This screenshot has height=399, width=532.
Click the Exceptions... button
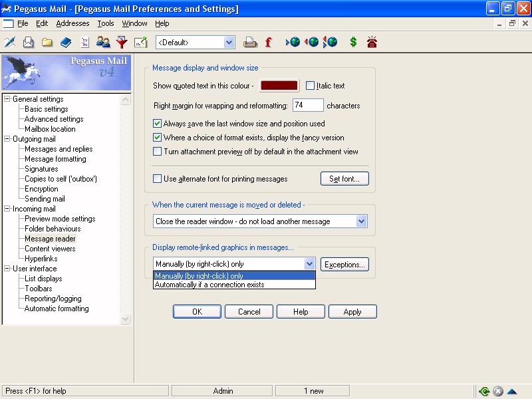(344, 264)
